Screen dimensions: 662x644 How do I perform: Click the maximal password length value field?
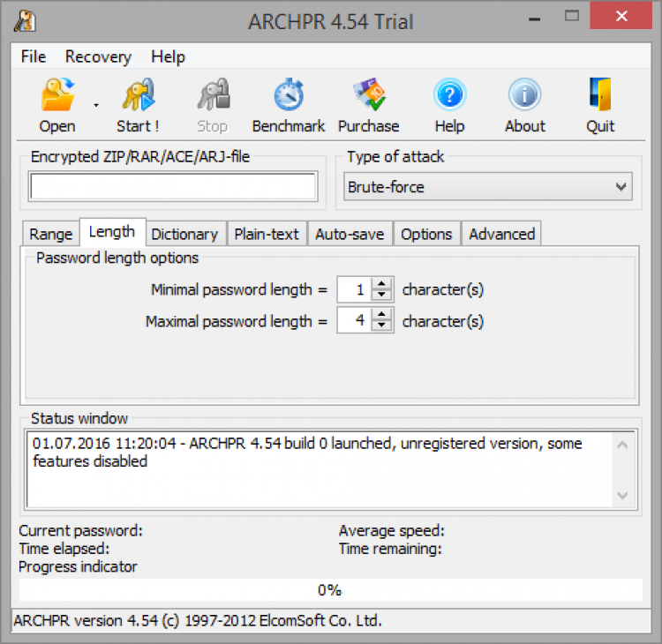tap(354, 320)
